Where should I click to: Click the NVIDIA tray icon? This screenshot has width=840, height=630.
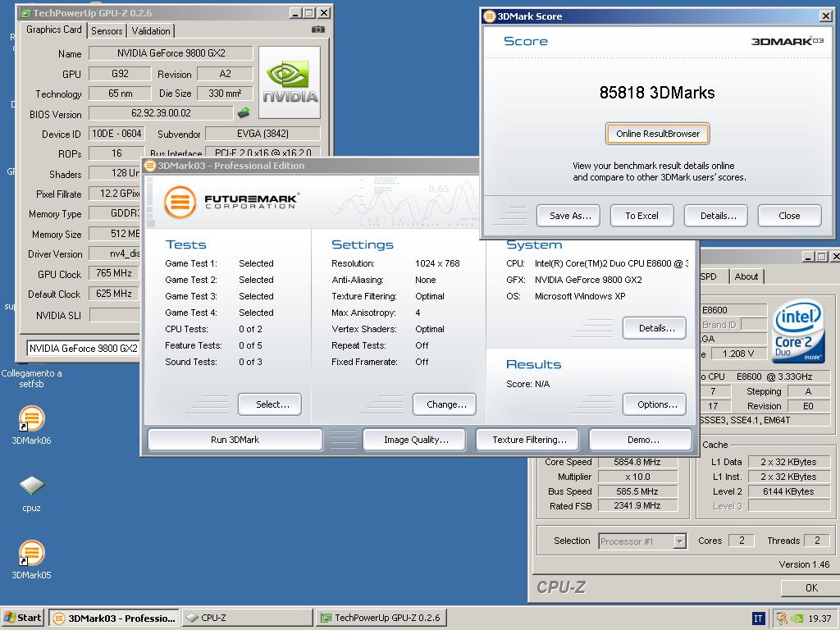(797, 619)
